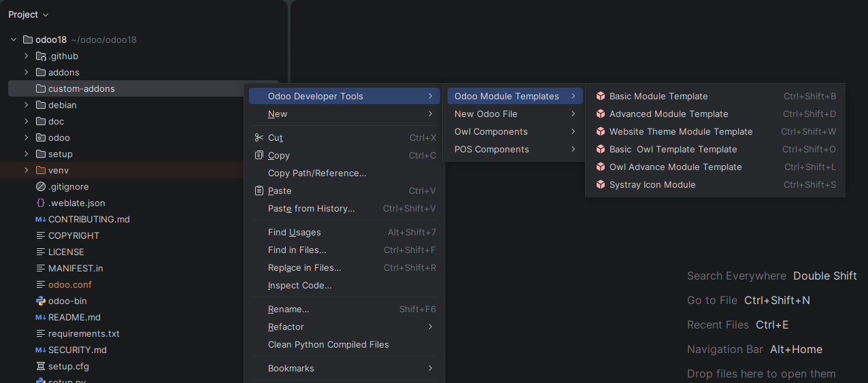Click the ignore icon of .gitignore
This screenshot has width=868, height=383.
(41, 186)
